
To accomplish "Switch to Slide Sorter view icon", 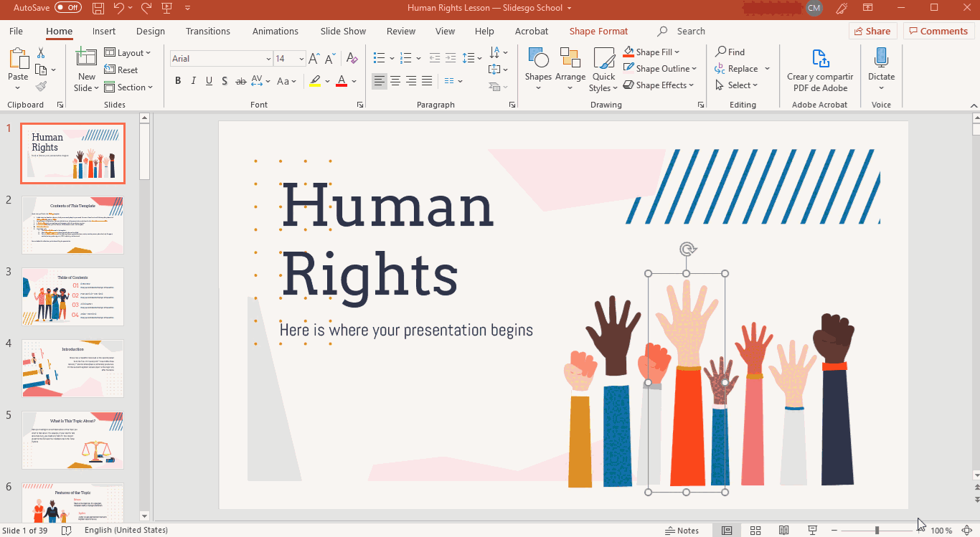I will (x=755, y=531).
